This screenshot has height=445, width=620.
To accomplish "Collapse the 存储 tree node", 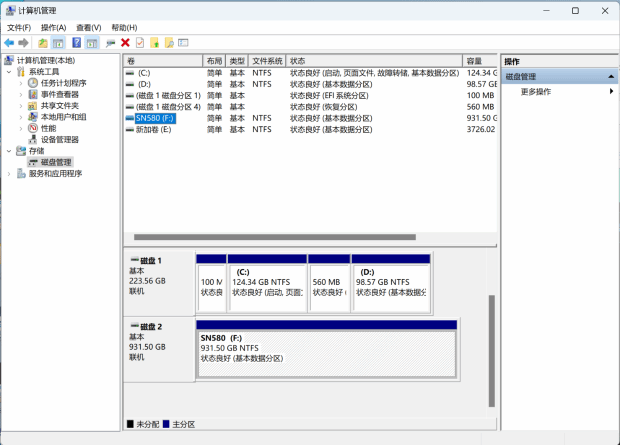I will pyautogui.click(x=9, y=151).
